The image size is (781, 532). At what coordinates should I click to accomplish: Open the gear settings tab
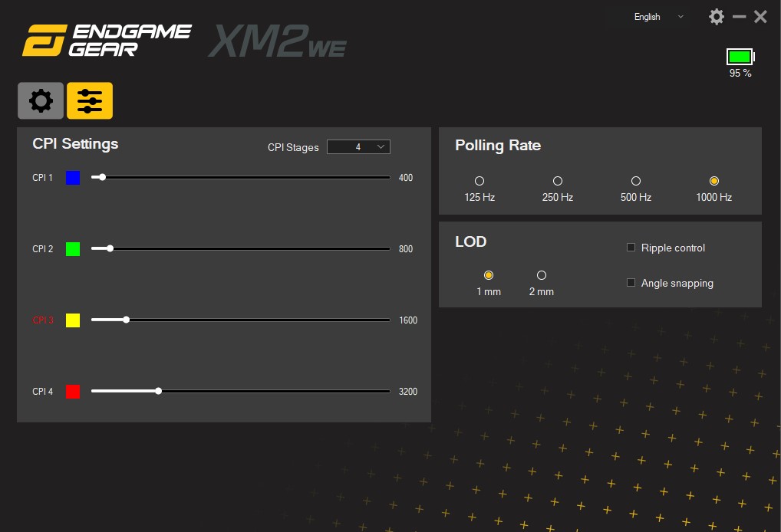(41, 100)
